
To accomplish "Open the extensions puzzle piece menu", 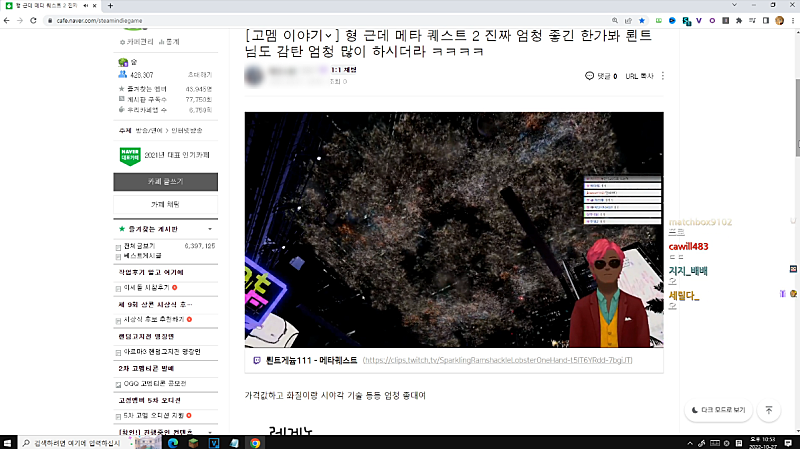I will (x=739, y=20).
